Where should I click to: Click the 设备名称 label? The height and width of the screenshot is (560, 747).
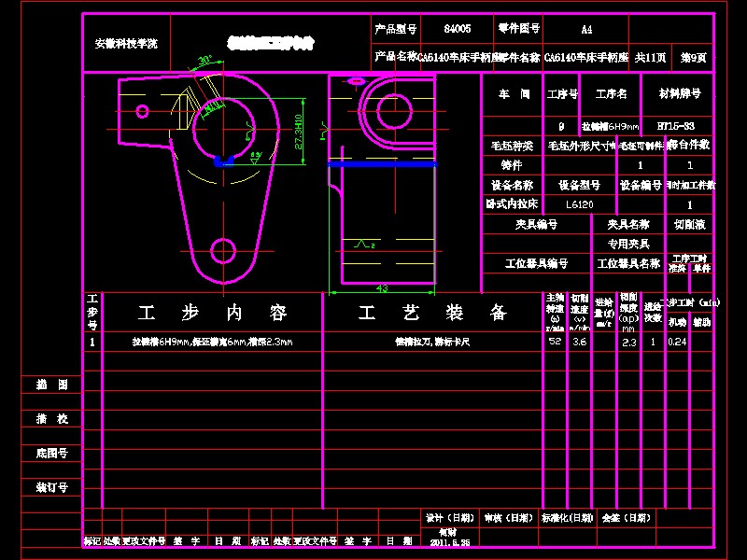(512, 185)
